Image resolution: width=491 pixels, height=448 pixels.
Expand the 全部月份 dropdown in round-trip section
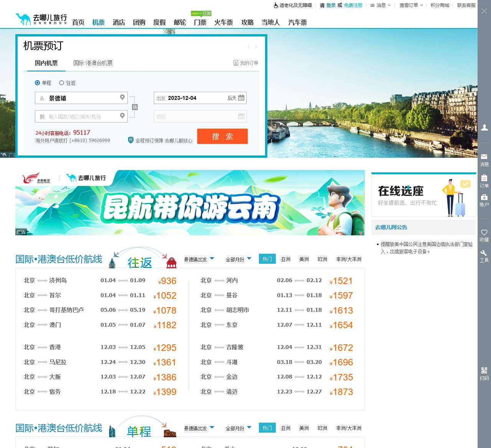point(238,260)
